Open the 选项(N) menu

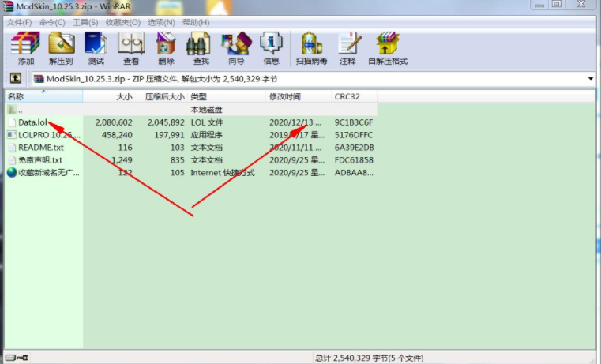[x=162, y=22]
